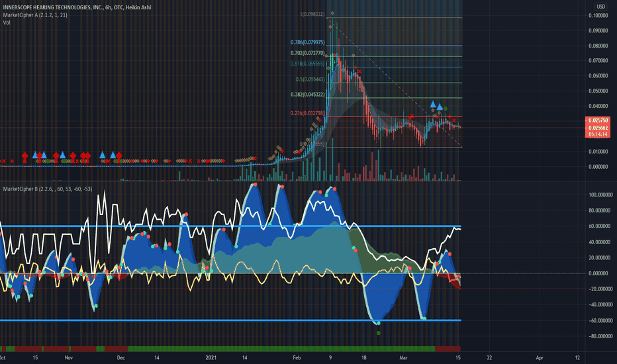The height and width of the screenshot is (364, 617).
Task: Click the 0.070000 price axis label
Action: tap(598, 61)
